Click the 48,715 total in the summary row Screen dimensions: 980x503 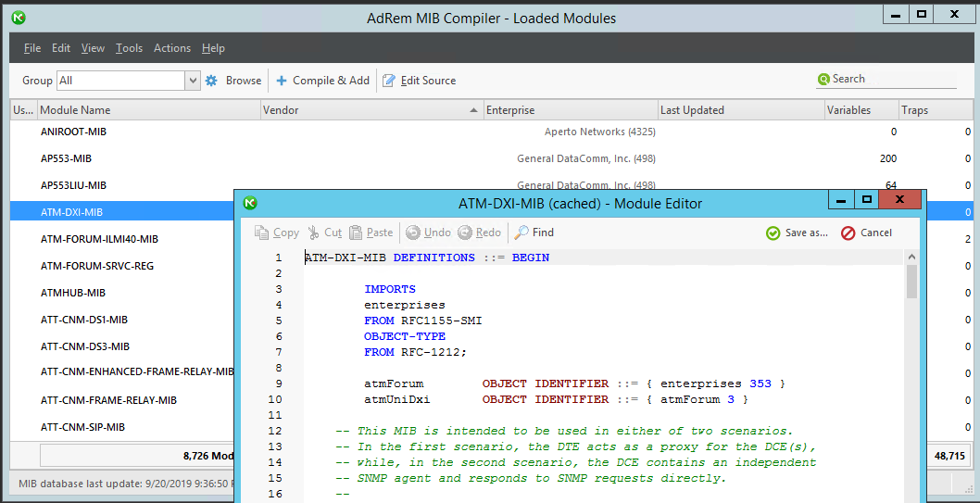click(x=950, y=456)
